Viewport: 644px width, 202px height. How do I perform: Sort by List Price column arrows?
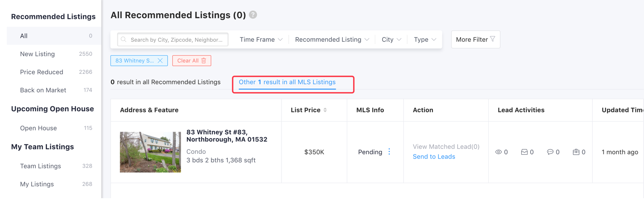point(325,110)
